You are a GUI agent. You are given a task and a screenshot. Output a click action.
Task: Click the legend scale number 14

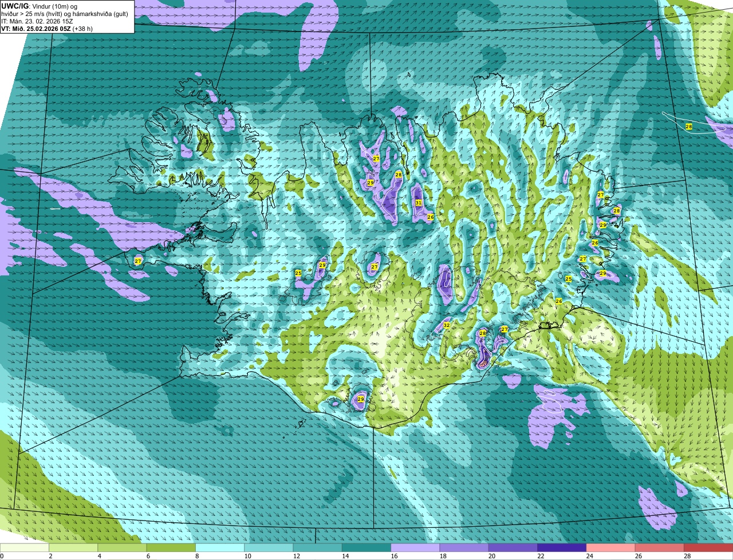(345, 556)
